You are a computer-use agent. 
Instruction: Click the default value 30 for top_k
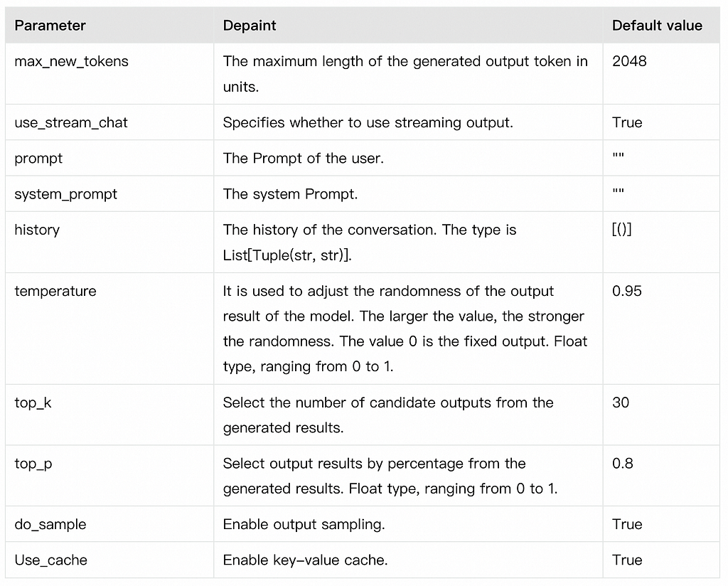621,402
